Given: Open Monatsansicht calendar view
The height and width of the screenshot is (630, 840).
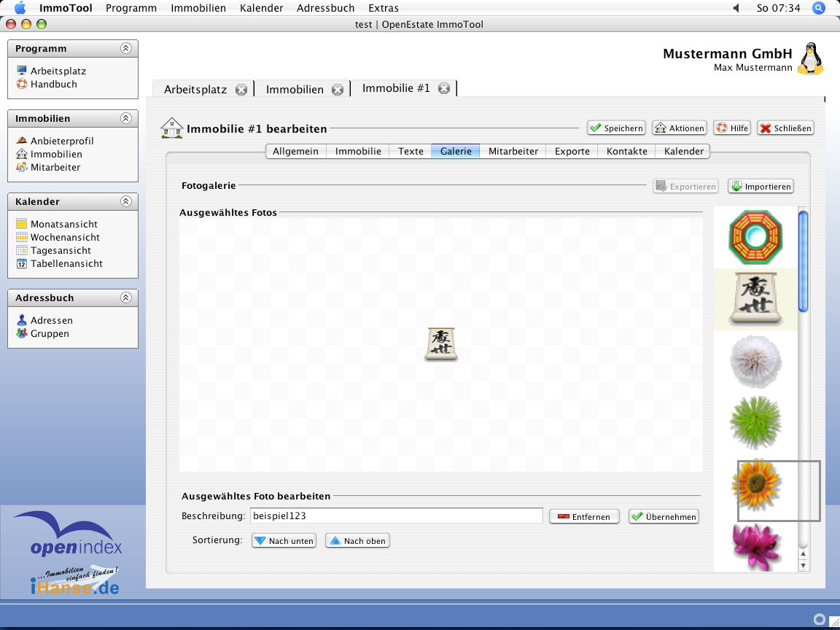Looking at the screenshot, I should [63, 225].
